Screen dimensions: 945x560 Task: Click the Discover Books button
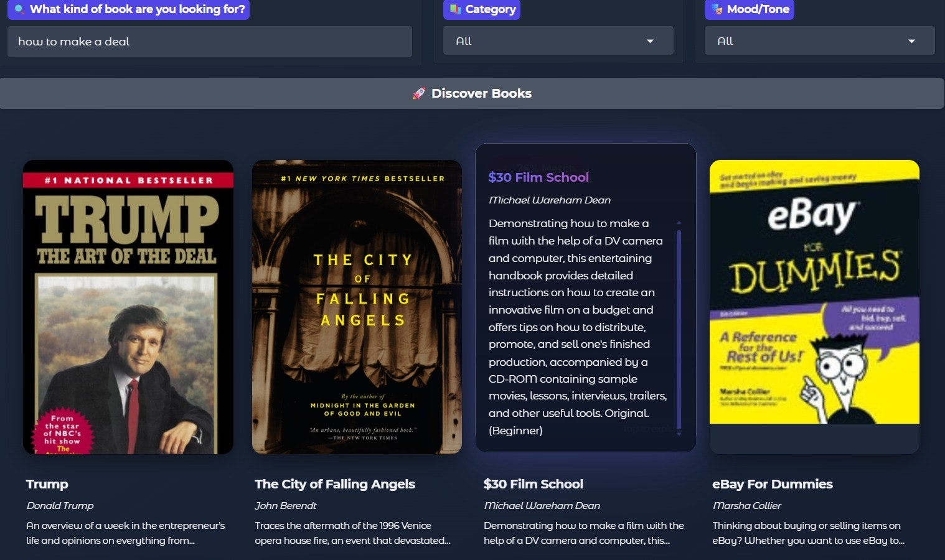[472, 93]
